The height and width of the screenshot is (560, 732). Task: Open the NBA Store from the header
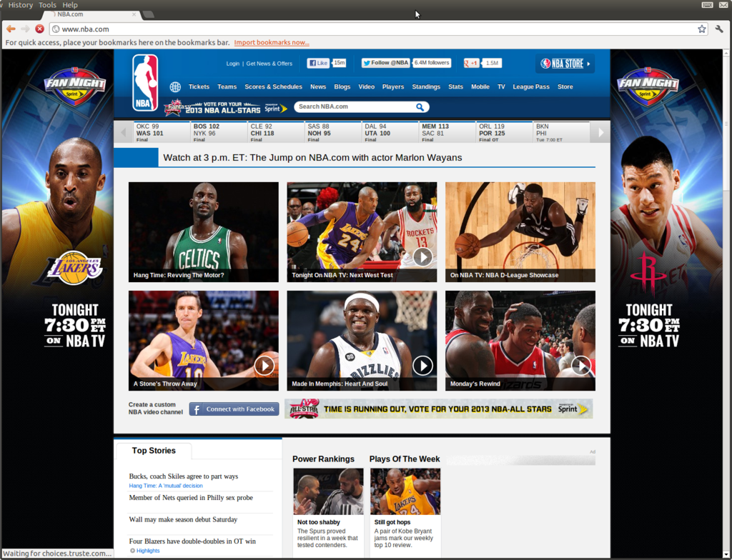click(x=565, y=64)
